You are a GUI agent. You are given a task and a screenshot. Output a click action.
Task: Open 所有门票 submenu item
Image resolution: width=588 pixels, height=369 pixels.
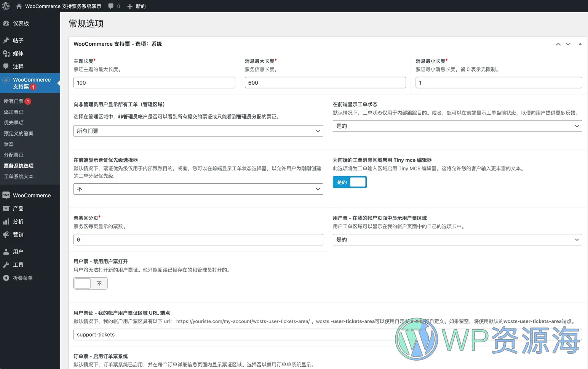(x=14, y=101)
